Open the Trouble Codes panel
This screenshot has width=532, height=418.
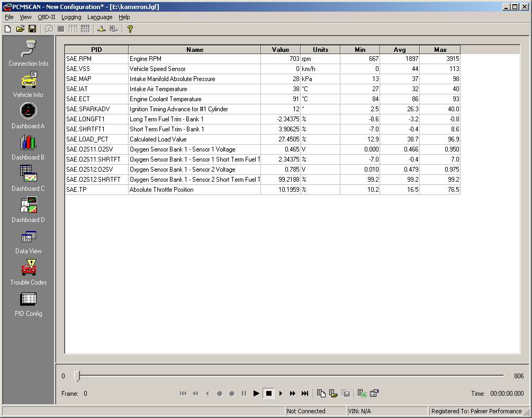click(x=29, y=272)
